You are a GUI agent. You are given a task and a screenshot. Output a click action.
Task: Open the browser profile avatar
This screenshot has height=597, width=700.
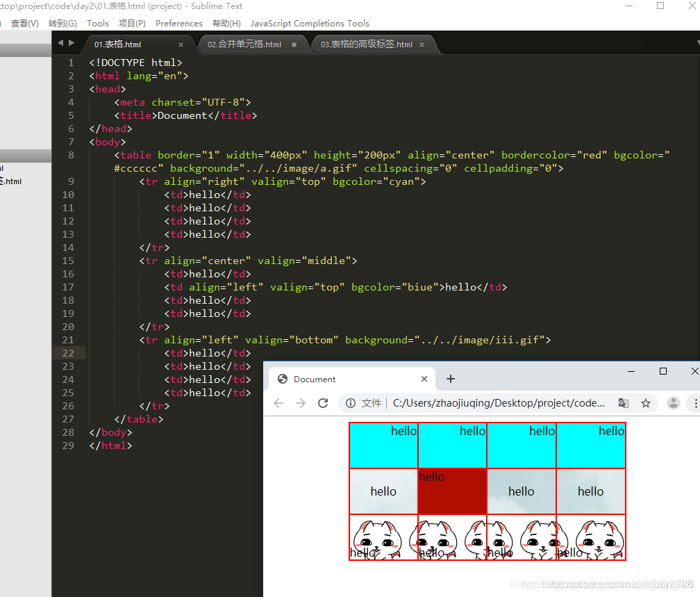click(673, 403)
